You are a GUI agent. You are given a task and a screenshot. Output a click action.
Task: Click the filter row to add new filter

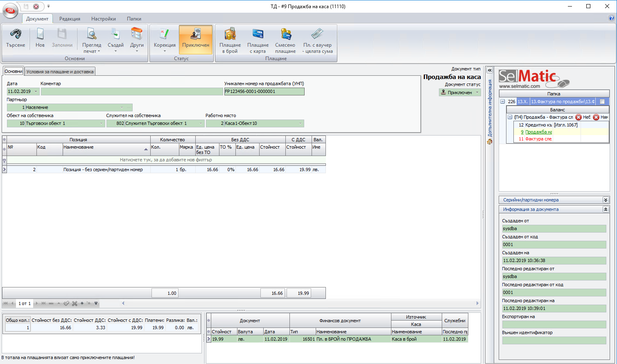[x=166, y=160]
